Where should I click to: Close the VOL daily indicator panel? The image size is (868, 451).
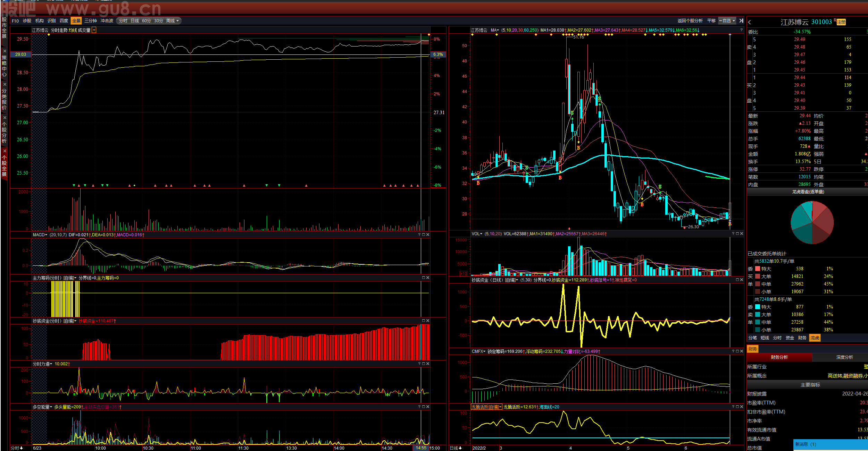(742, 234)
